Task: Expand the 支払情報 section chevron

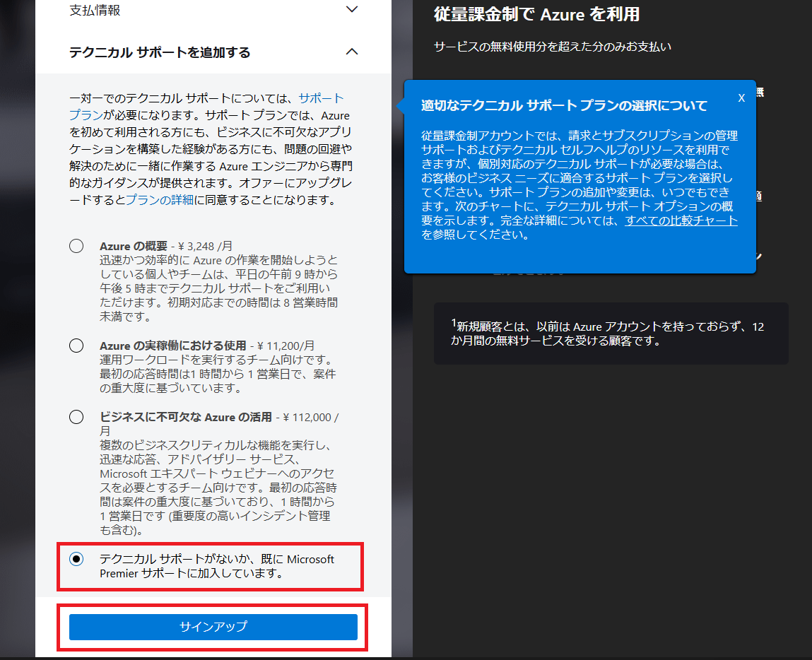Action: 352,9
